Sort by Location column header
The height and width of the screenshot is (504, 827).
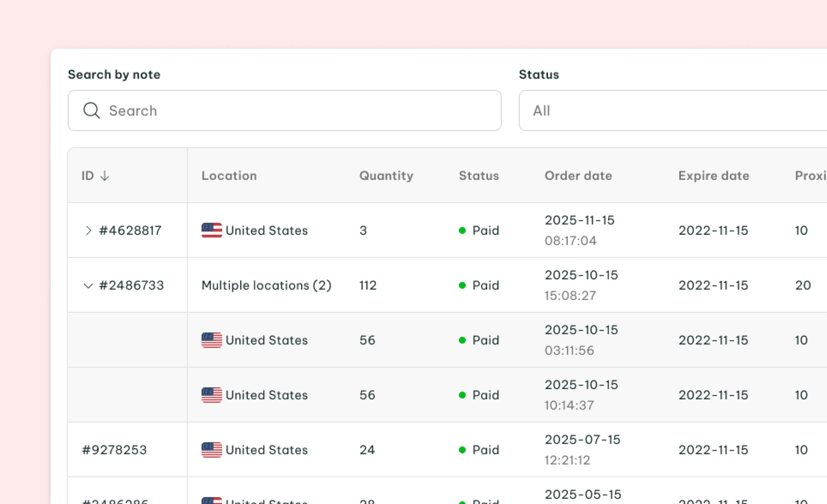tap(229, 175)
